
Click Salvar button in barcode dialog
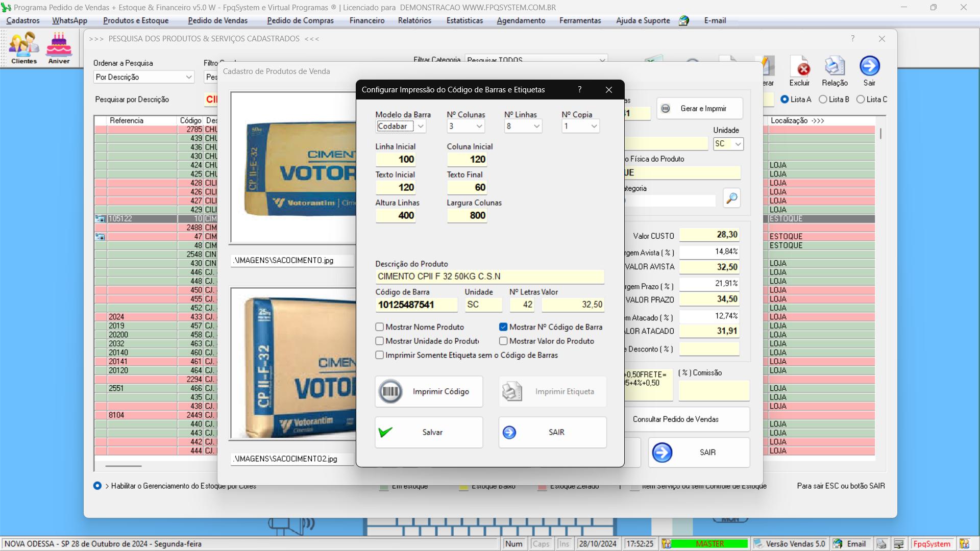coord(429,432)
